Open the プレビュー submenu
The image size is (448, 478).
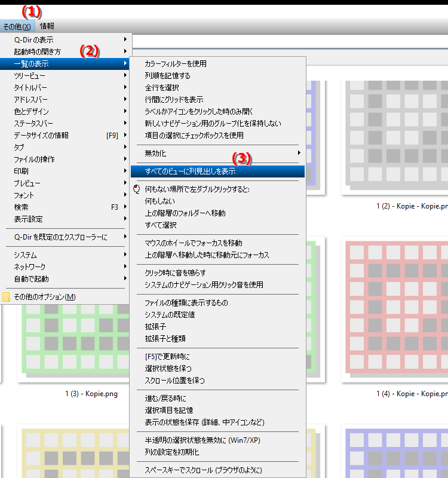coord(65,183)
